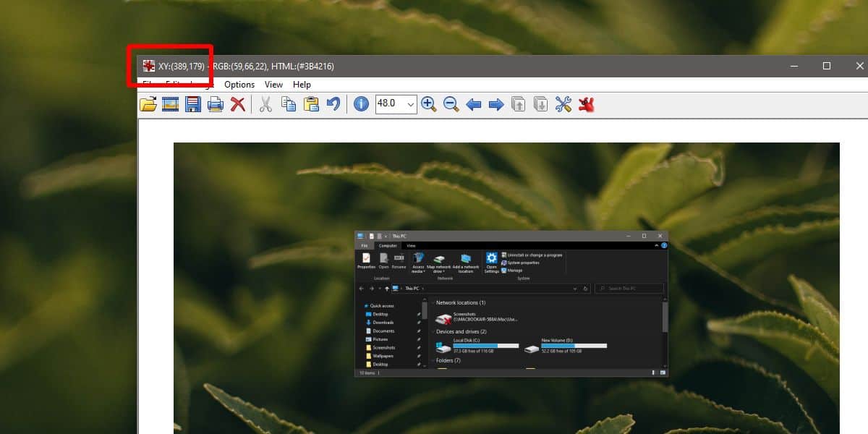Open the View menu

coord(273,85)
